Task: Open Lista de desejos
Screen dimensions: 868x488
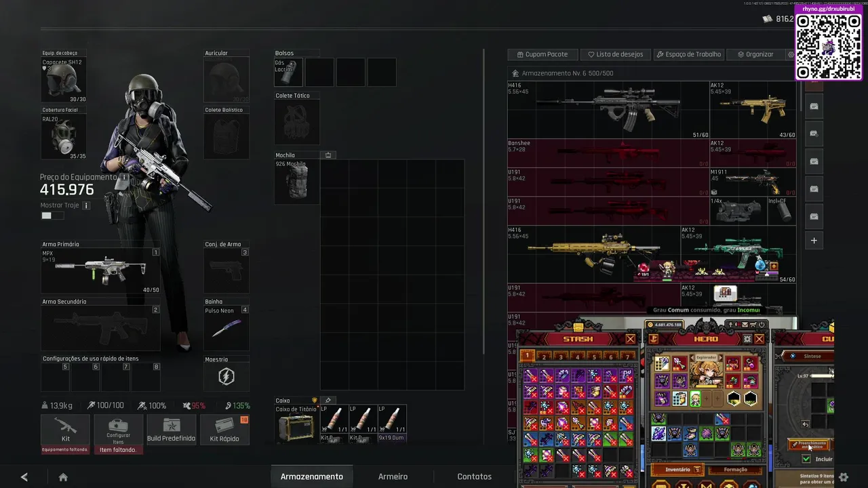Action: tap(616, 54)
